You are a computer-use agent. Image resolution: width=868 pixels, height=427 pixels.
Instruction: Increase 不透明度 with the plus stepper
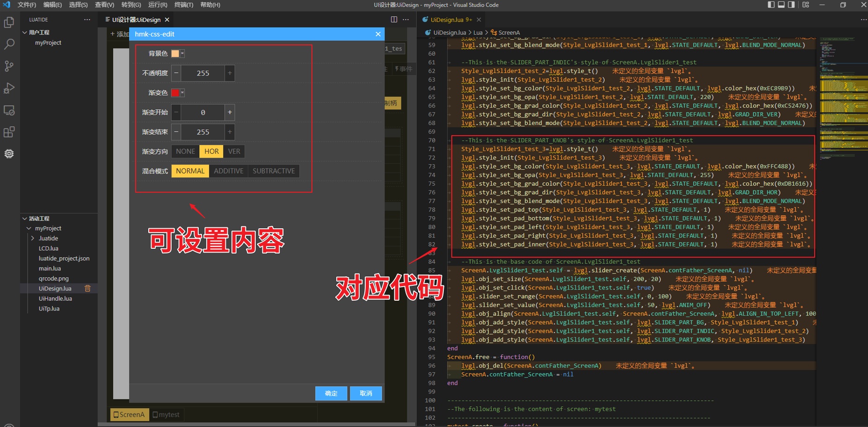(x=229, y=73)
